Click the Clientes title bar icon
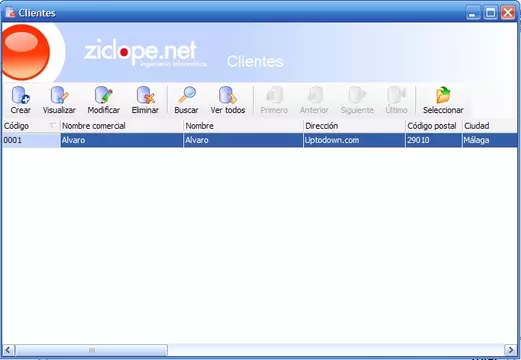Screen dimensions: 521x360 [10, 13]
